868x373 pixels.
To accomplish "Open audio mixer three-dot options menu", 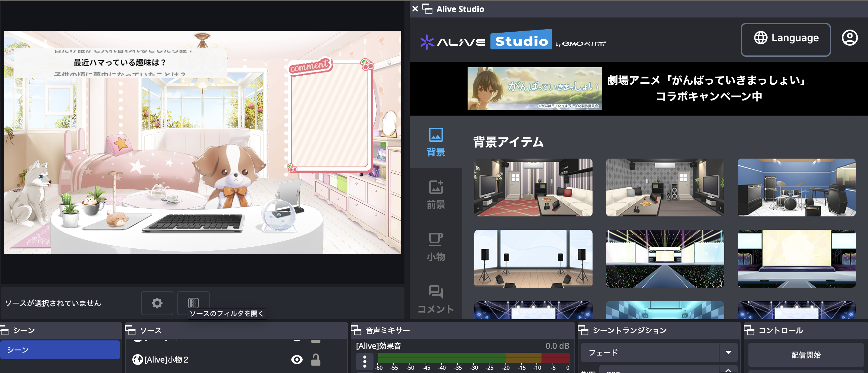I will [364, 361].
